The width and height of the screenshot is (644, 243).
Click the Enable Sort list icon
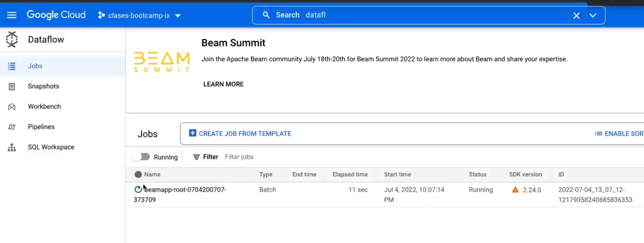[x=599, y=134]
